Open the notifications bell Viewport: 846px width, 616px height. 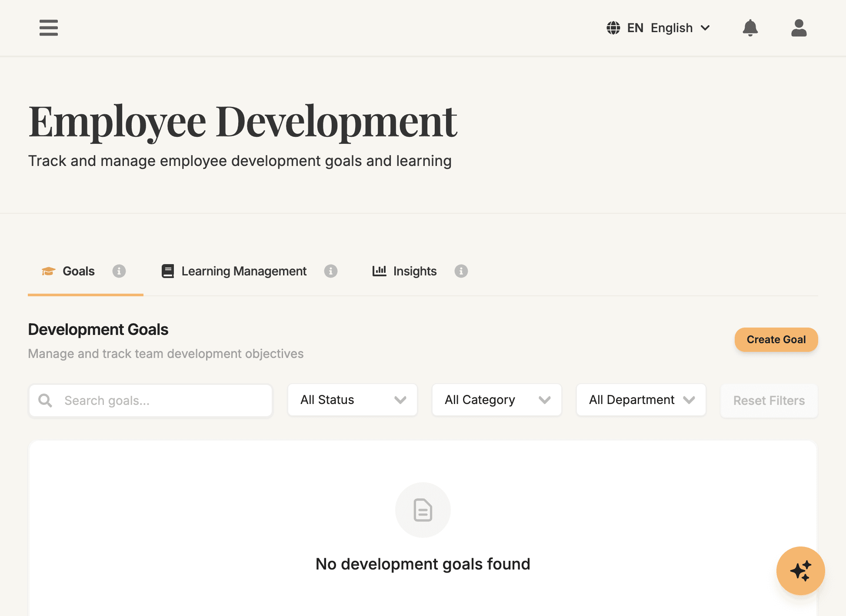(x=750, y=28)
